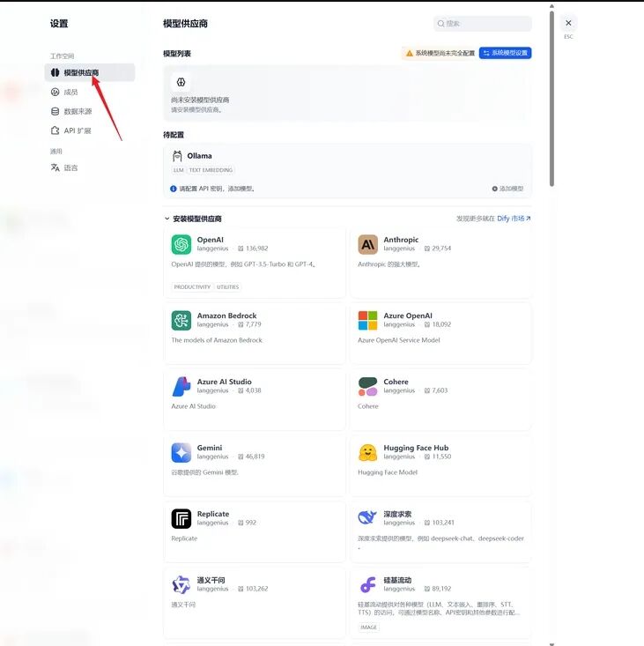
Task: Open the OpenAI provider card title
Action: point(210,240)
